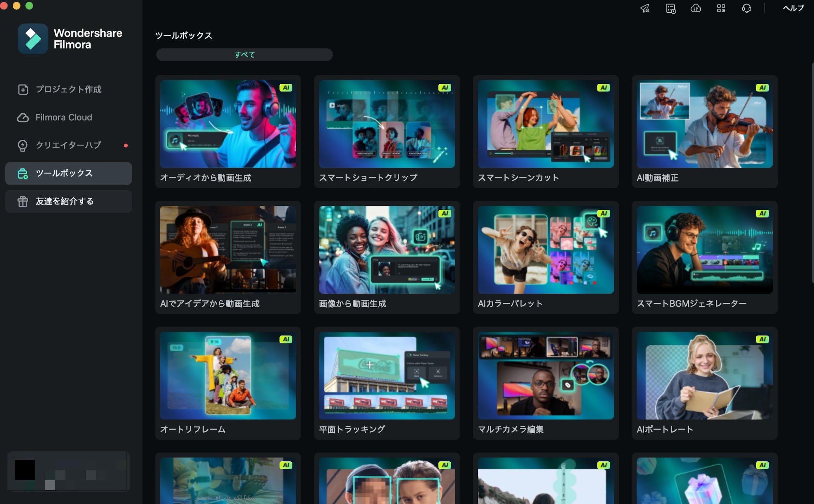Click the クリエイターハブ lightbulb icon
The height and width of the screenshot is (504, 814).
pos(22,145)
